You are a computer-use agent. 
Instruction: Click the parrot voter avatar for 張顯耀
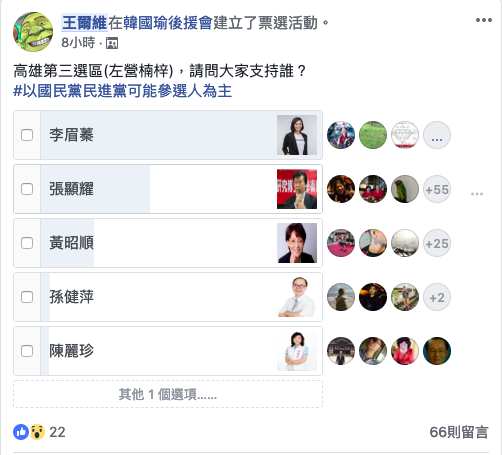(x=405, y=189)
